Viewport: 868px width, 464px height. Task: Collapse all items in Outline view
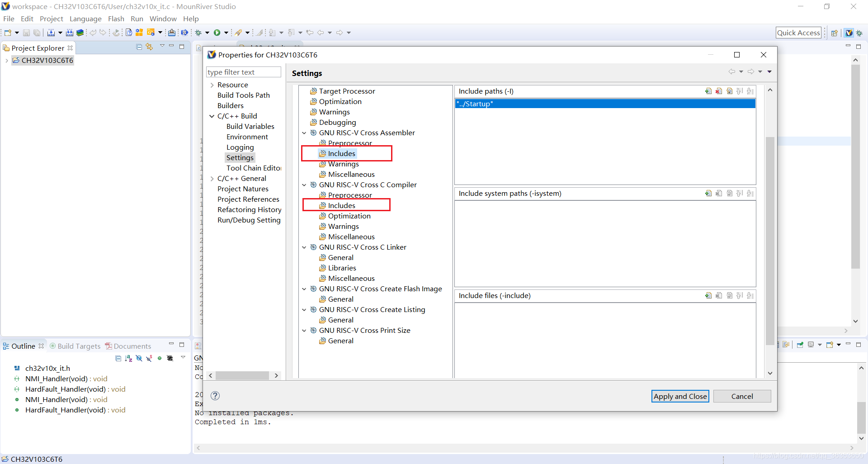tap(118, 358)
